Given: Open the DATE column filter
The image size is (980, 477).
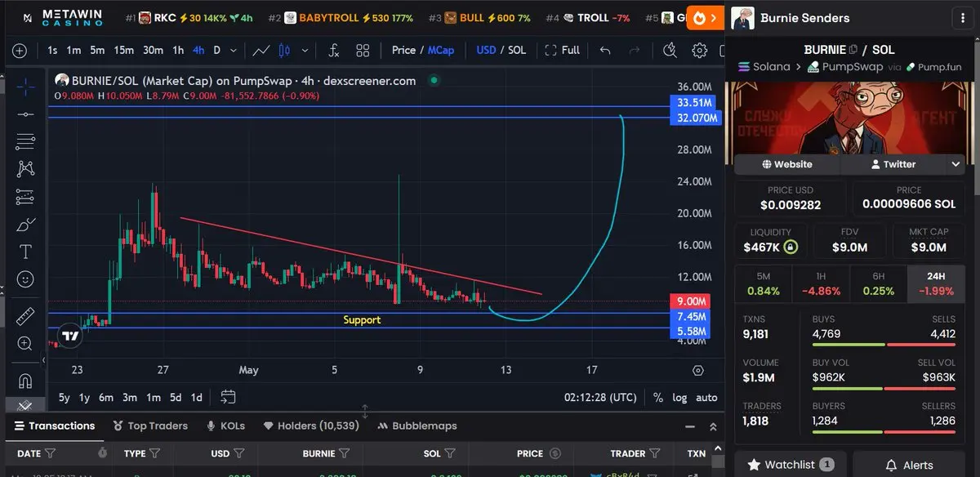Looking at the screenshot, I should [51, 453].
